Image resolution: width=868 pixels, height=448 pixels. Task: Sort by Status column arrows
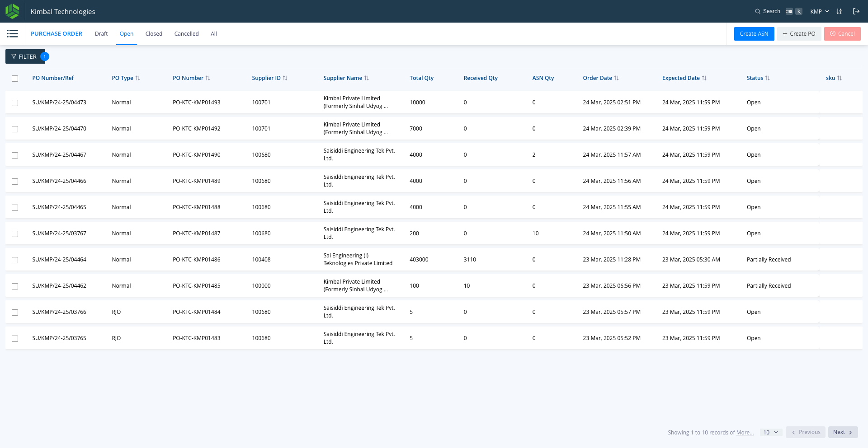[768, 78]
